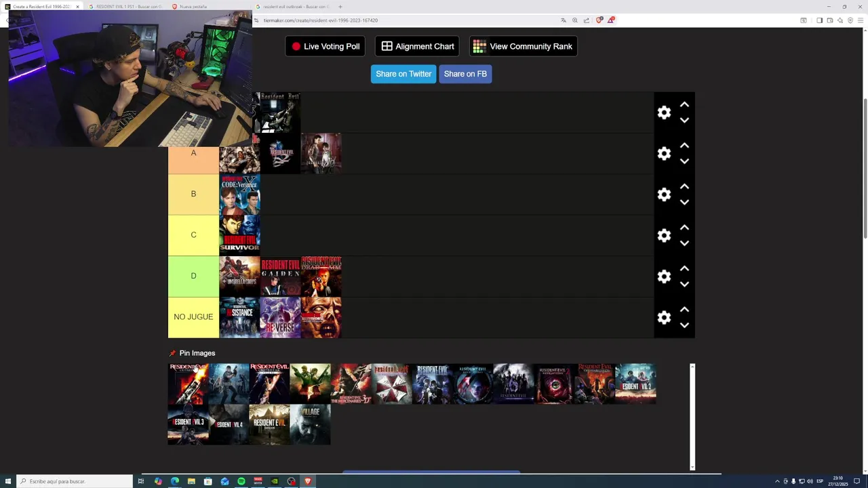Pick the Resident Evil Survivor cover in C tier

tap(239, 235)
